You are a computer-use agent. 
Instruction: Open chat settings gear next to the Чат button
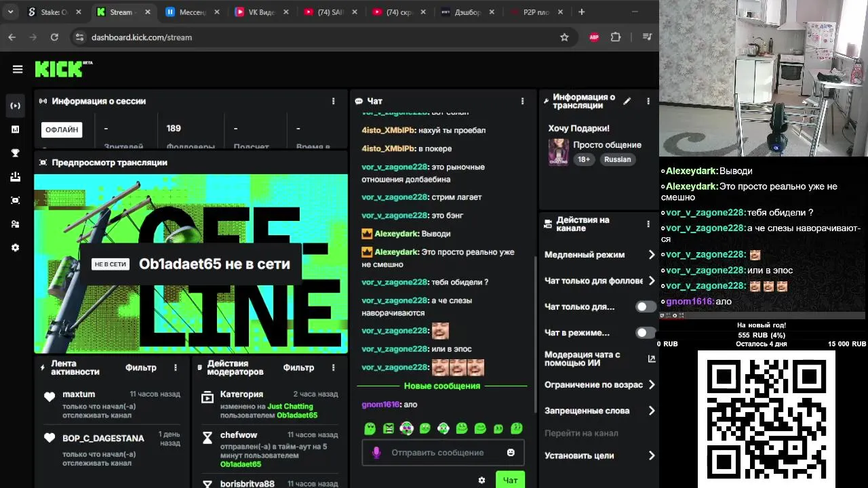click(x=481, y=480)
